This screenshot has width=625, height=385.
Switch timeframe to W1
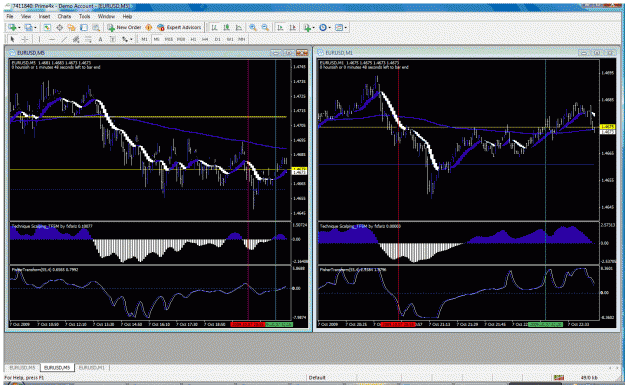point(230,39)
